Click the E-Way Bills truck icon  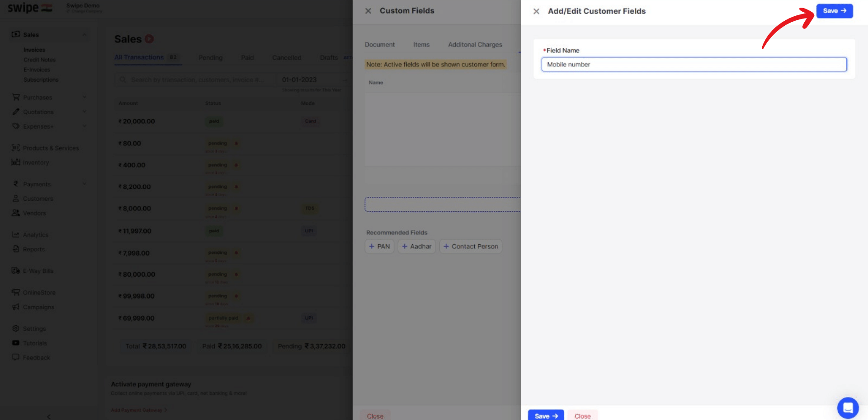point(16,271)
